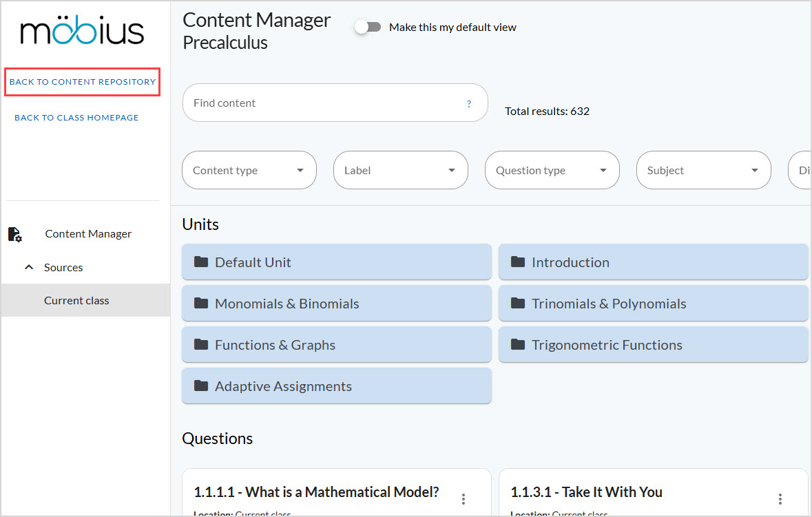The height and width of the screenshot is (517, 812).
Task: Navigate back to class homepage
Action: [76, 117]
